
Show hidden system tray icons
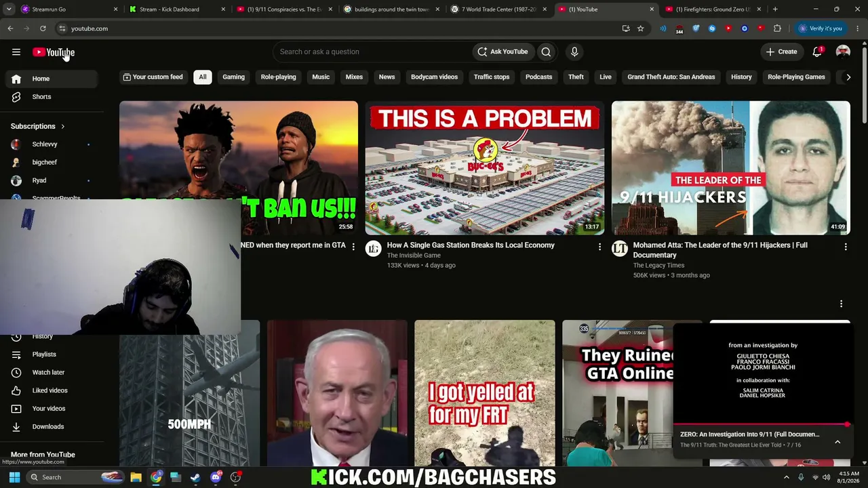(x=787, y=477)
